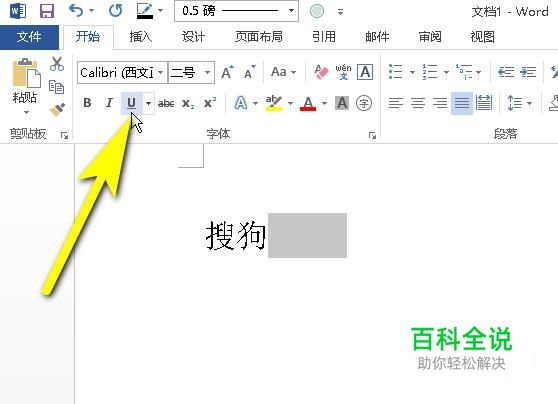
Task: Open the font size 二号 dropdown
Action: pyautogui.click(x=207, y=73)
